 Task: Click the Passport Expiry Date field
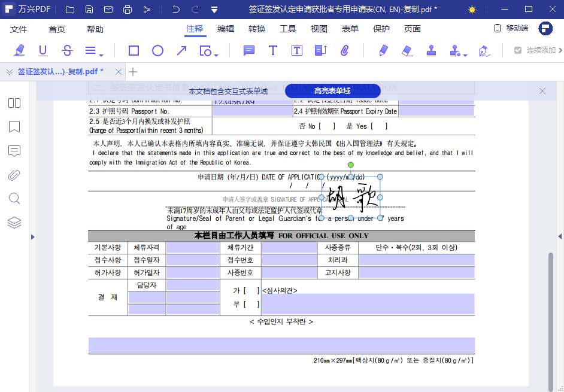pos(436,111)
